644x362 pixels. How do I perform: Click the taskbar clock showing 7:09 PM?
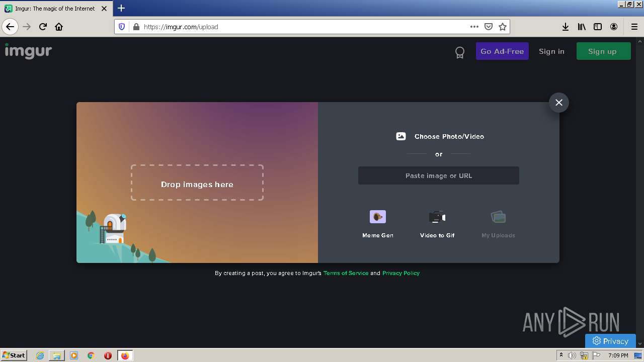[x=618, y=355]
